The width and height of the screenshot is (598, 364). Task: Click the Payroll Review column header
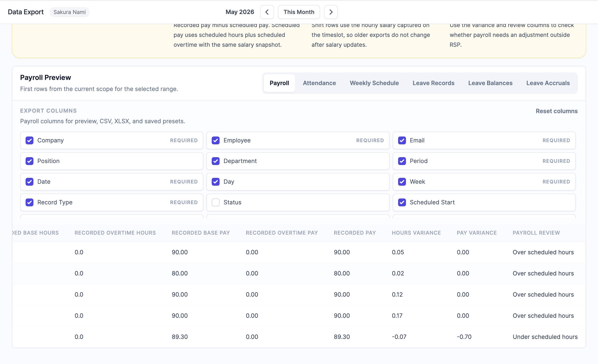point(536,233)
